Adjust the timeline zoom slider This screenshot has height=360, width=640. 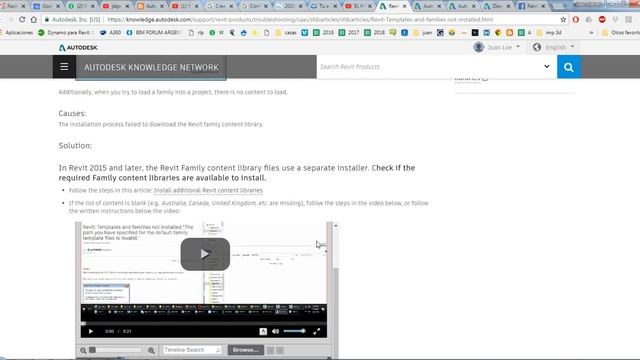pyautogui.click(x=116, y=350)
